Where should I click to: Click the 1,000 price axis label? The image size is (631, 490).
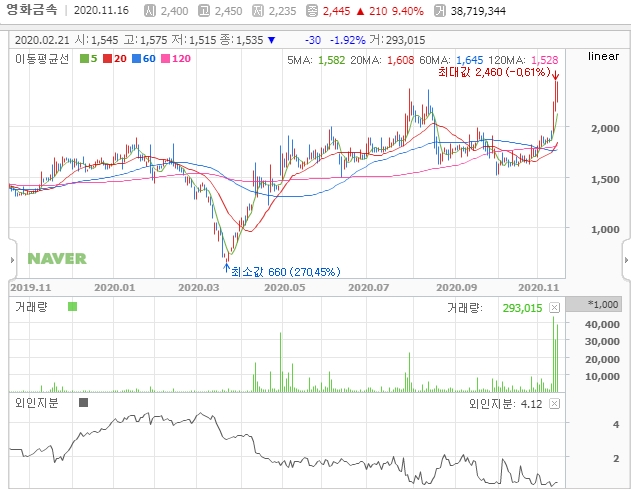pos(605,230)
